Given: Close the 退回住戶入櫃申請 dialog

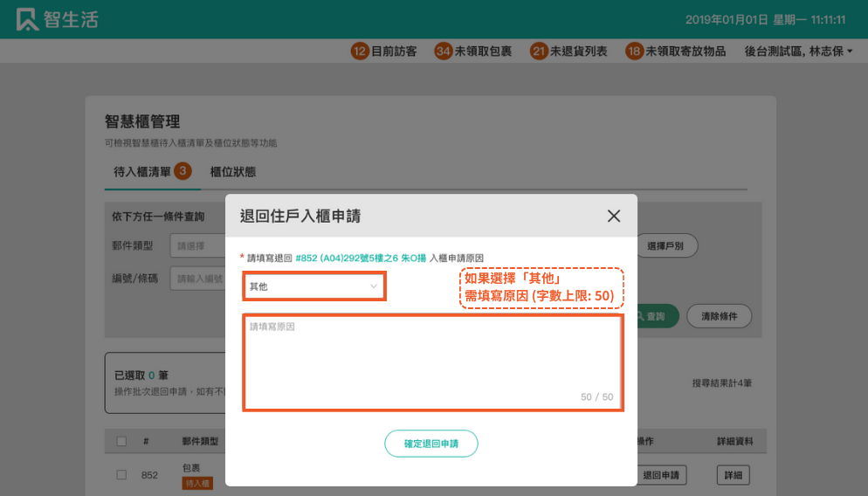Looking at the screenshot, I should point(614,216).
